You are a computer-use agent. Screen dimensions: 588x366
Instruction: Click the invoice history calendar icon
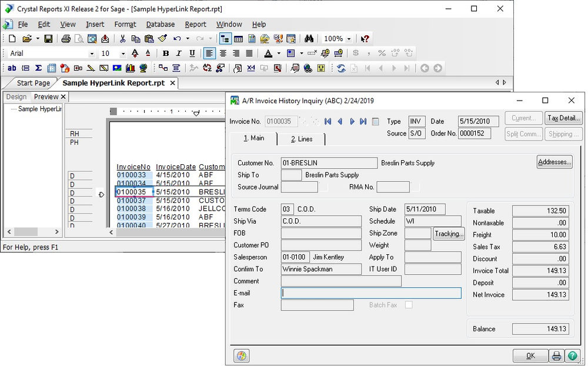375,121
